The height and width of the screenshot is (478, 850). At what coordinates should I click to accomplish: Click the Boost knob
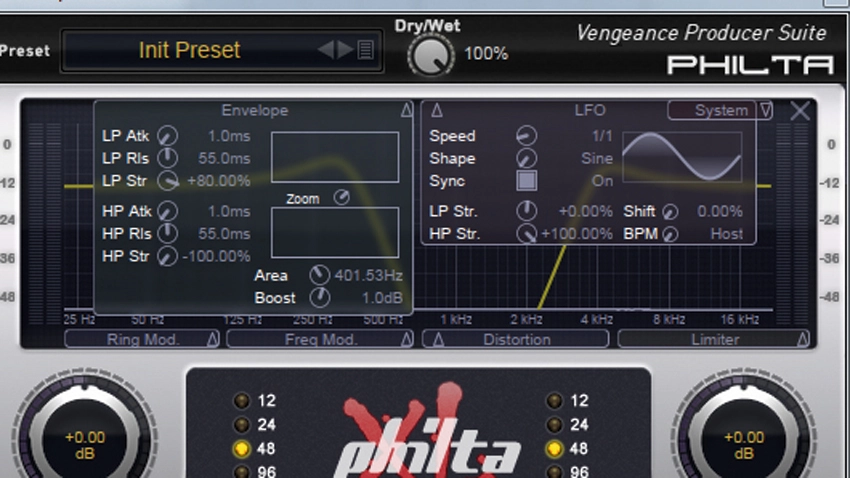(x=319, y=297)
